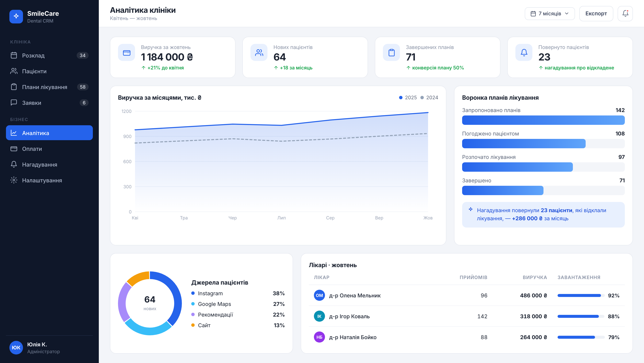The height and width of the screenshot is (363, 644).
Task: Open notifications bell in the header
Action: pyautogui.click(x=625, y=13)
